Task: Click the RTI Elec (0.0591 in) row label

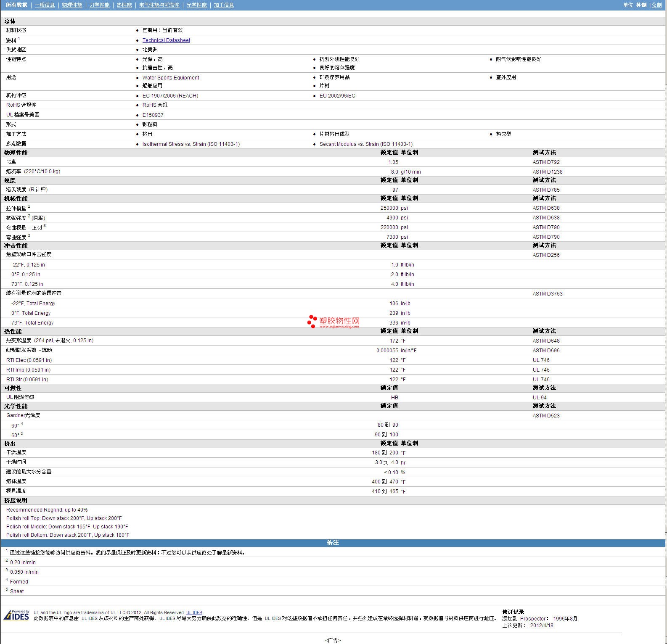Action: click(x=29, y=360)
